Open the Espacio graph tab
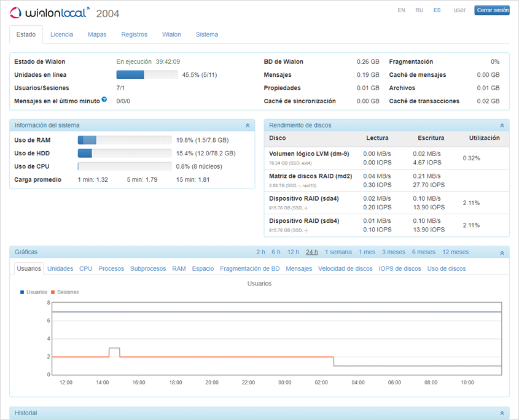The image size is (519, 420). pyautogui.click(x=203, y=269)
